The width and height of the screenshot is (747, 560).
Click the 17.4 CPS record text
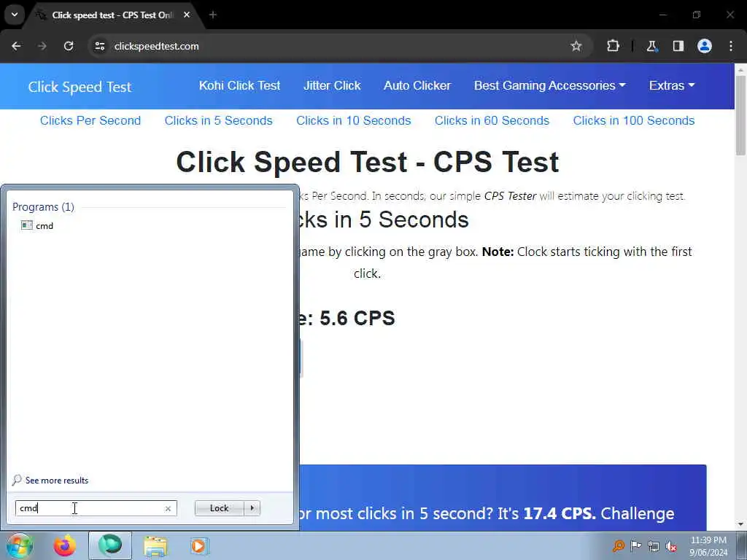pos(560,513)
